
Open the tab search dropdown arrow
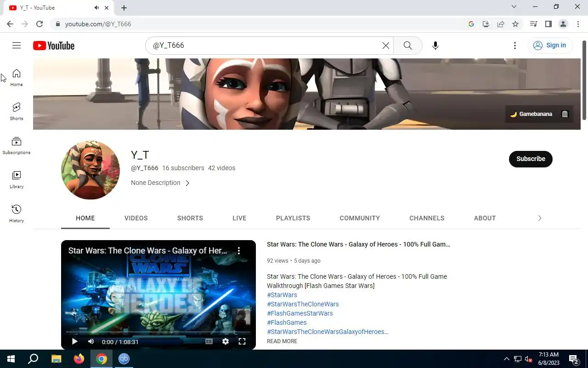coord(514,7)
